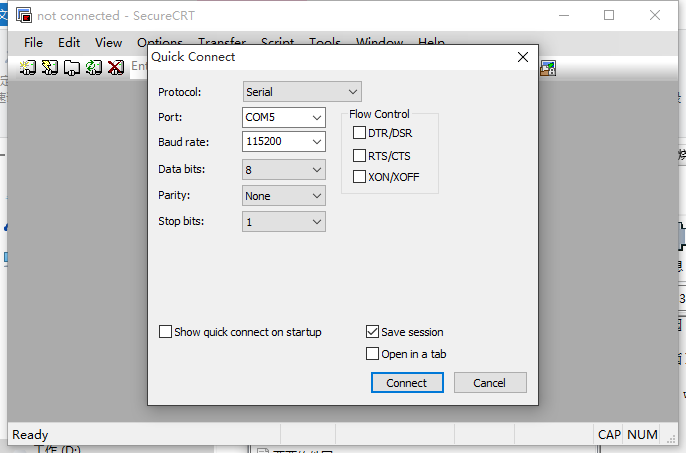The image size is (686, 453).
Task: Open the Stop bits dropdown
Action: pos(284,222)
